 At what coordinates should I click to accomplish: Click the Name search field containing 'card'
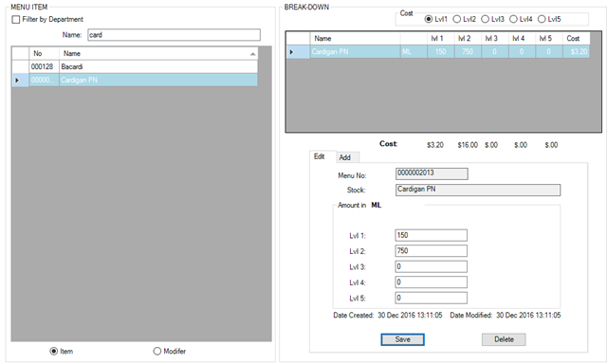174,35
